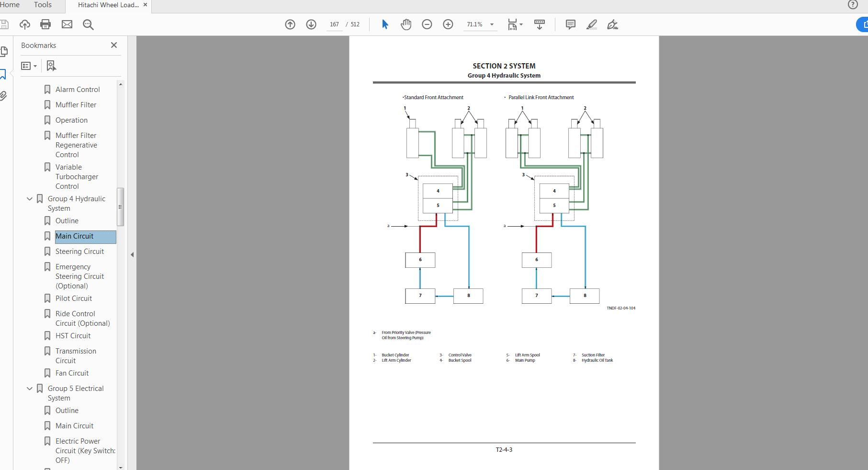Collapse the Group 5 Electrical System bookmark
Image resolution: width=868 pixels, height=470 pixels.
(x=29, y=389)
